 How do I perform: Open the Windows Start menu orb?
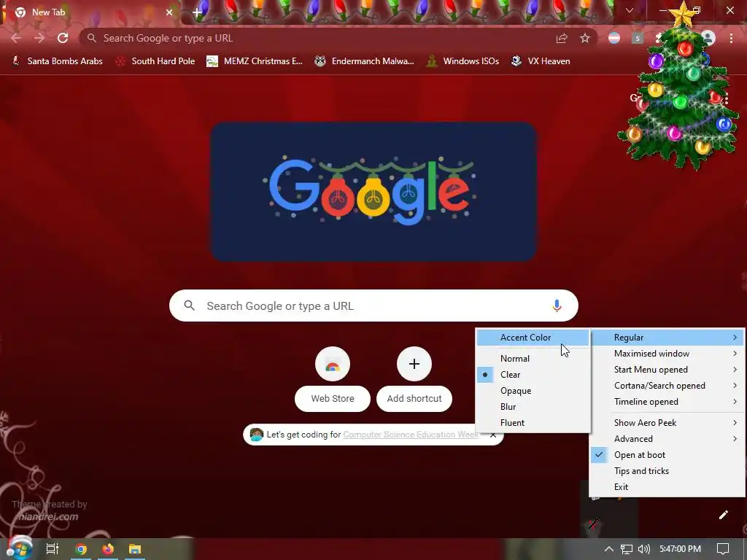point(19,548)
